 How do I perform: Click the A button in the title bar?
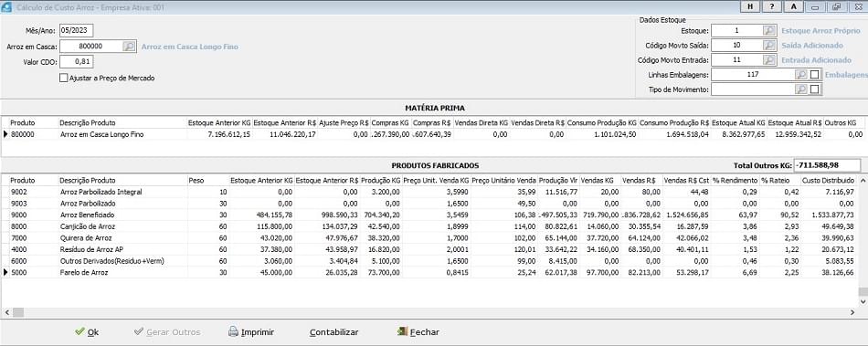[x=793, y=6]
